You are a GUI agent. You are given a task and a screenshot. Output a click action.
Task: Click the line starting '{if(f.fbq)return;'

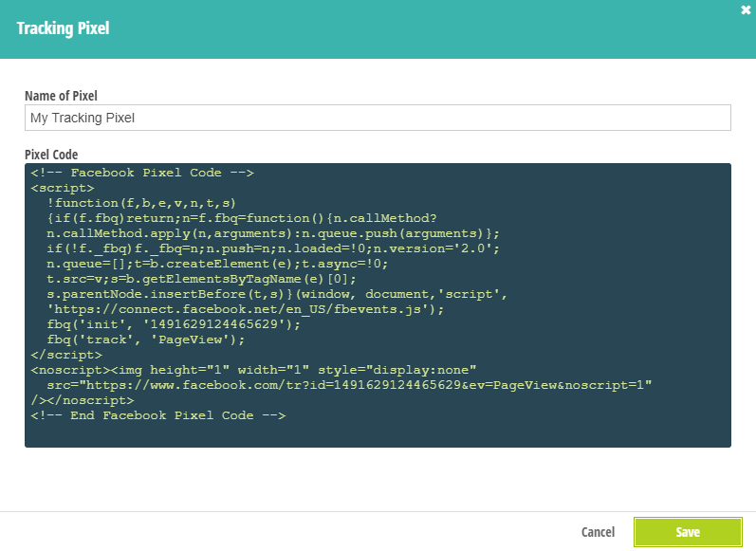pyautogui.click(x=242, y=218)
